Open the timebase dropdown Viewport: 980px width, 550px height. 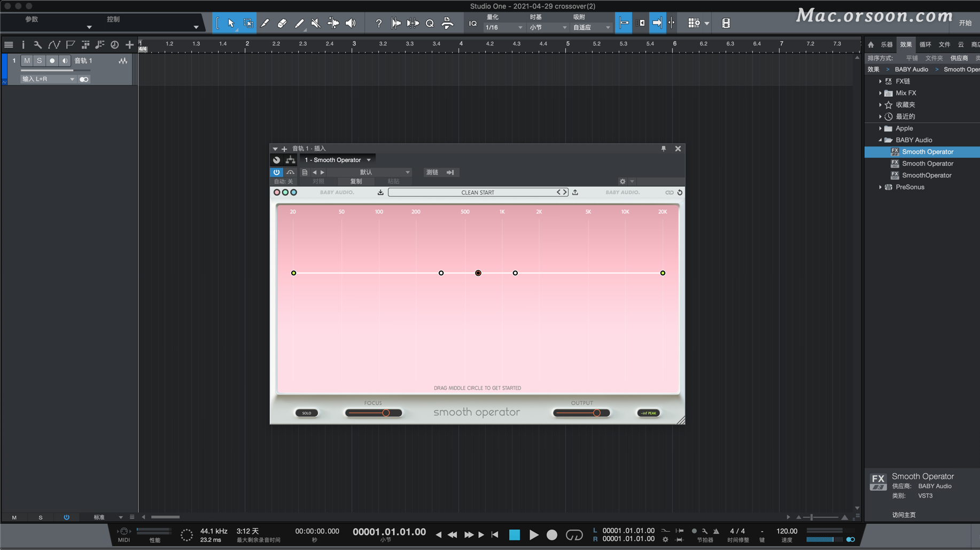[x=548, y=27]
